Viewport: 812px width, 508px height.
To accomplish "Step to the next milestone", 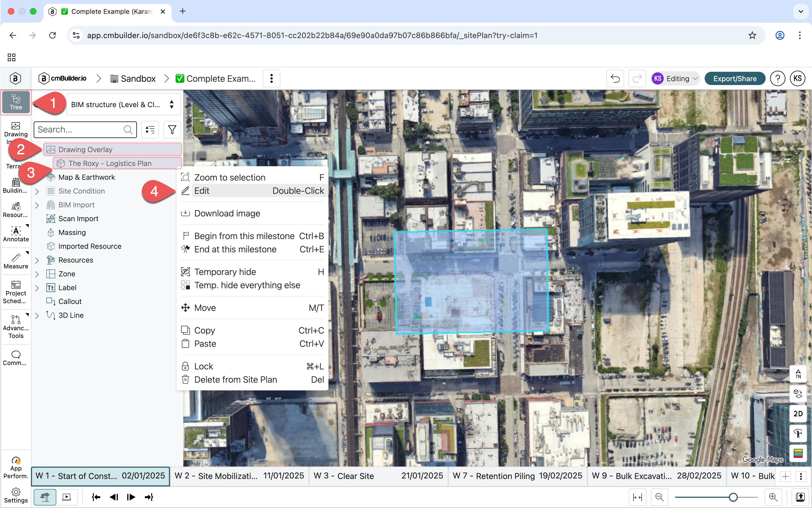I will click(x=131, y=497).
